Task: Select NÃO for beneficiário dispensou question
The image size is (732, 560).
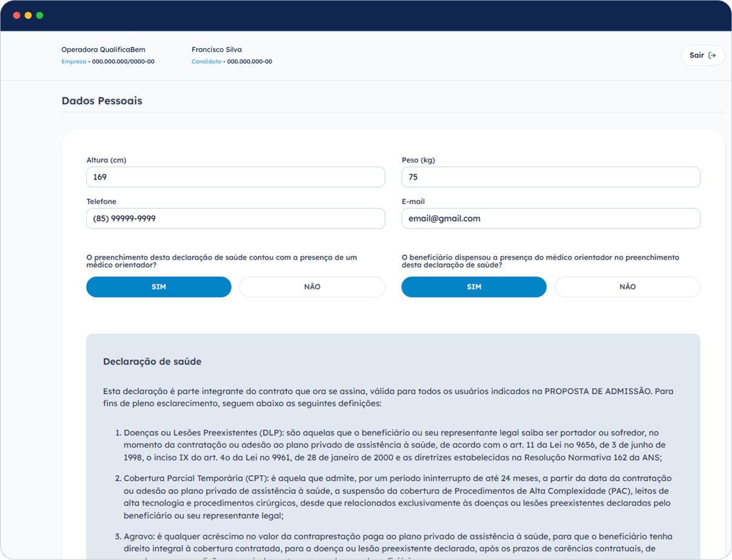Action: [x=627, y=287]
